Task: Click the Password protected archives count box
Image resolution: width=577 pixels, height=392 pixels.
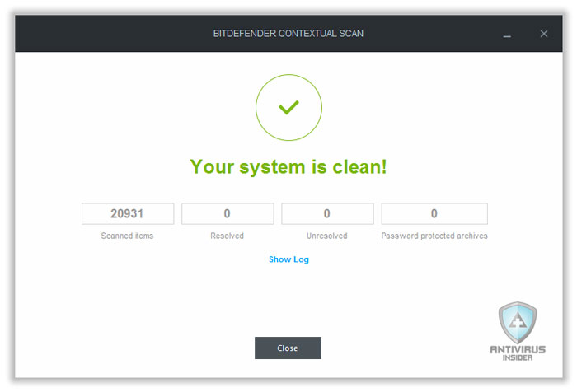Action: (434, 213)
